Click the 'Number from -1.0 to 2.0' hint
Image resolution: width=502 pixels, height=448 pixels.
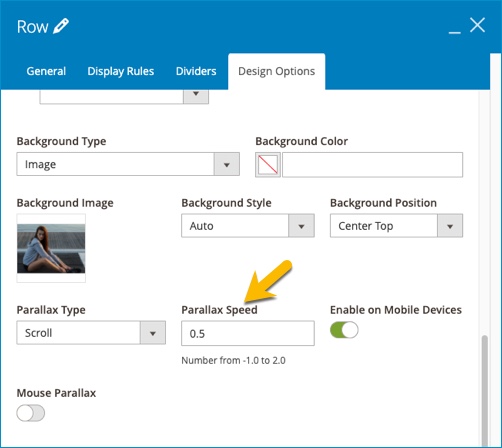233,360
